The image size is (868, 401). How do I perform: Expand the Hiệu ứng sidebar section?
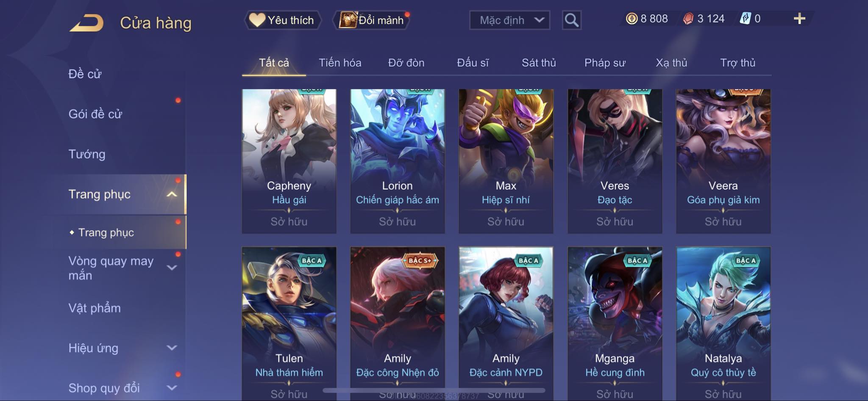(172, 348)
